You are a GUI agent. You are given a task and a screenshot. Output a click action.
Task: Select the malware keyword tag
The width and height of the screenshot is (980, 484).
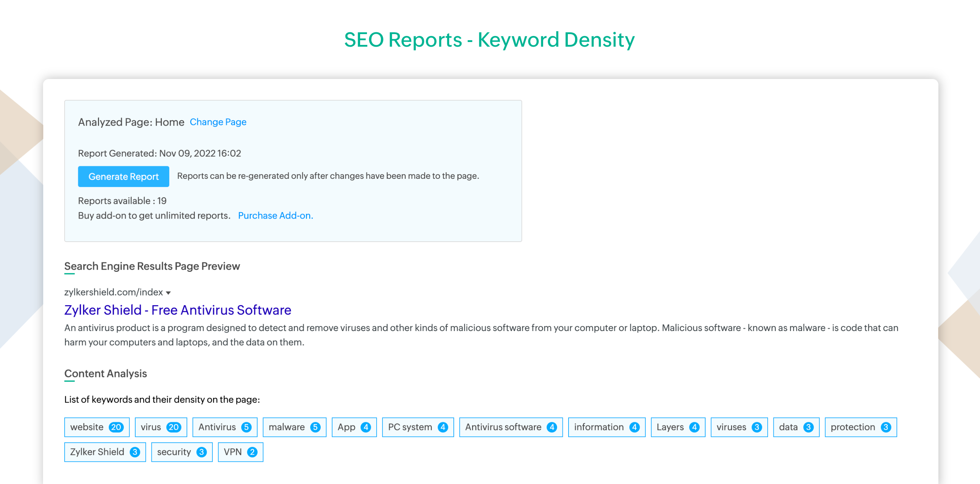294,427
